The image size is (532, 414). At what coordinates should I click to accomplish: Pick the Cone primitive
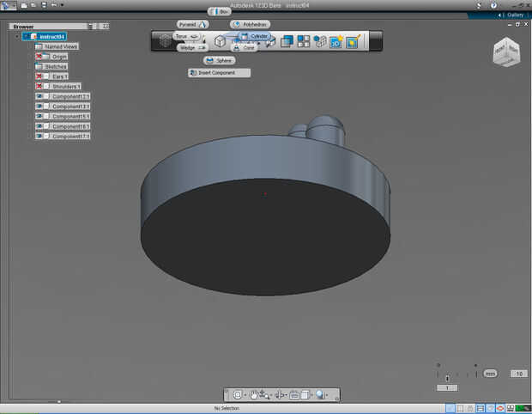coord(244,48)
